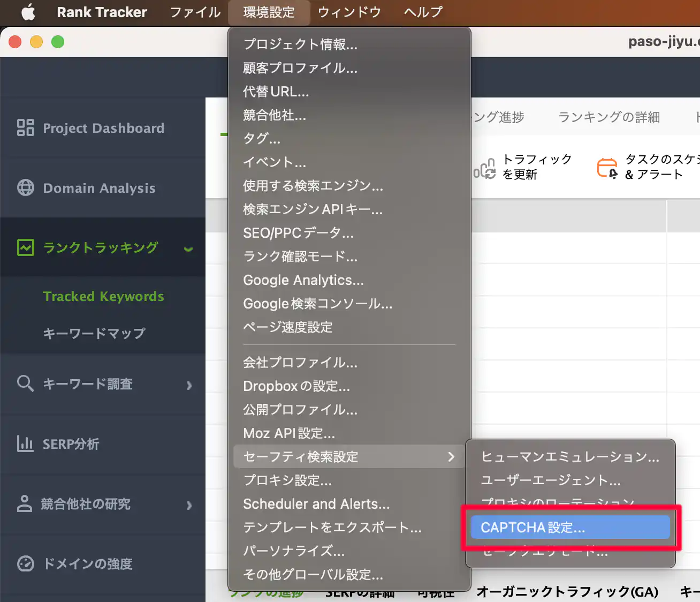The image size is (700, 602).
Task: Open the セーフティ検索設定 submenu arrow
Action: coord(451,456)
